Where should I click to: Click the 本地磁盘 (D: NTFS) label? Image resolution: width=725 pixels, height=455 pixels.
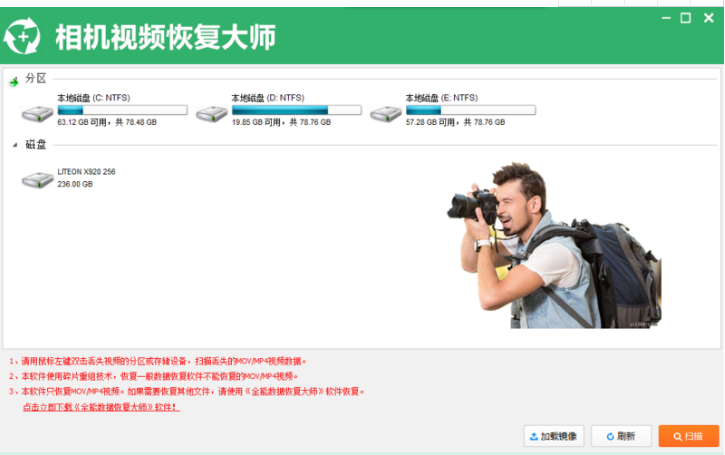point(268,98)
